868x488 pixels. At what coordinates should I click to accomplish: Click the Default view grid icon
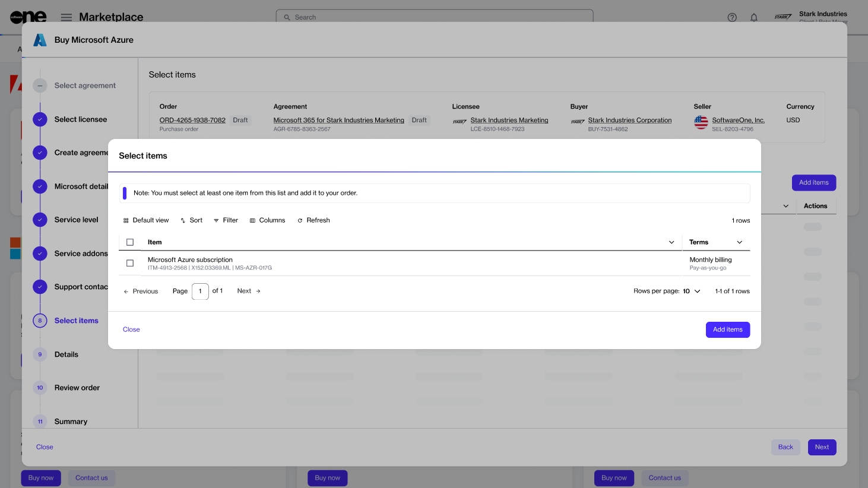click(x=126, y=220)
